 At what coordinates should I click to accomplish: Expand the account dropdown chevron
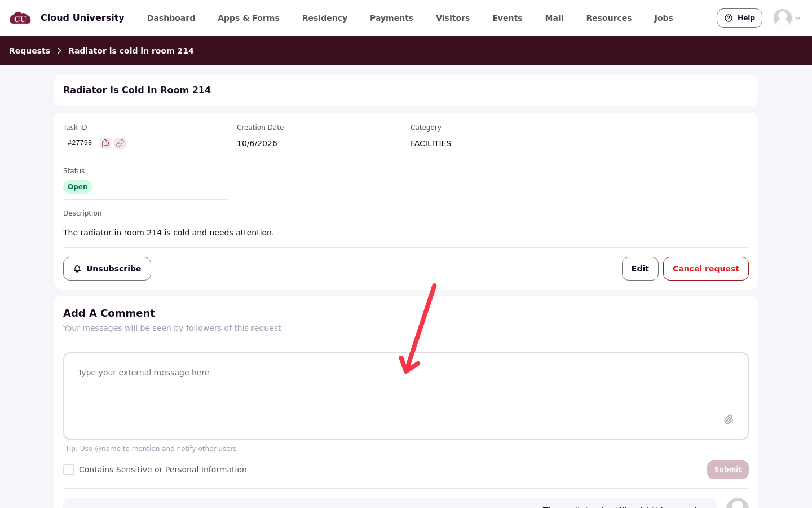pos(798,18)
